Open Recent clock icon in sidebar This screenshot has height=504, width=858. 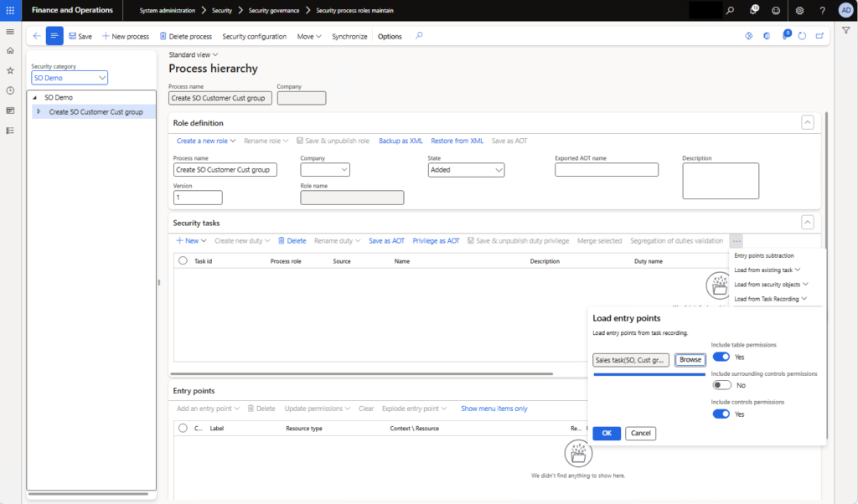click(10, 90)
